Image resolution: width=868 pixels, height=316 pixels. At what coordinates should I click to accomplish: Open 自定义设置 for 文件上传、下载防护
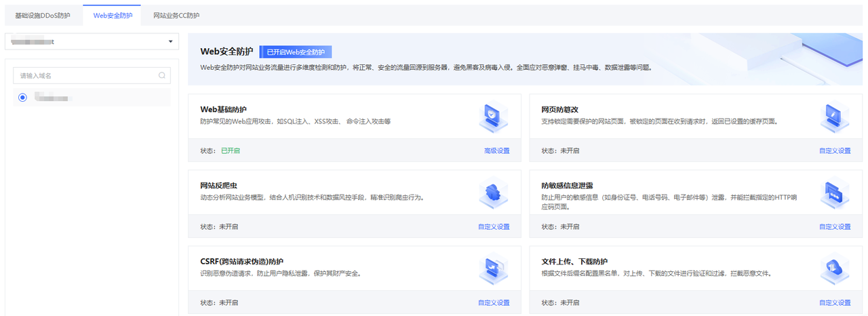[835, 302]
